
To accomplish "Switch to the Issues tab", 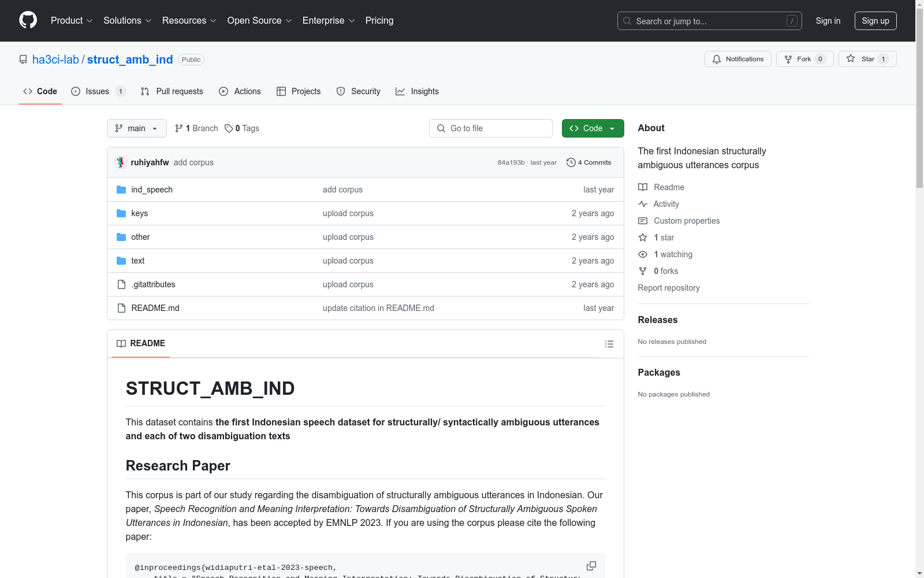I will 98,91.
